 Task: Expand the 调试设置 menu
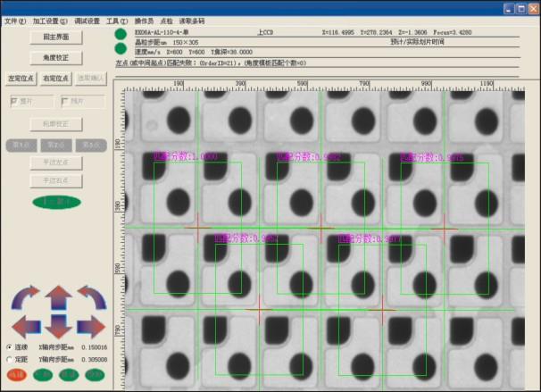(87, 20)
